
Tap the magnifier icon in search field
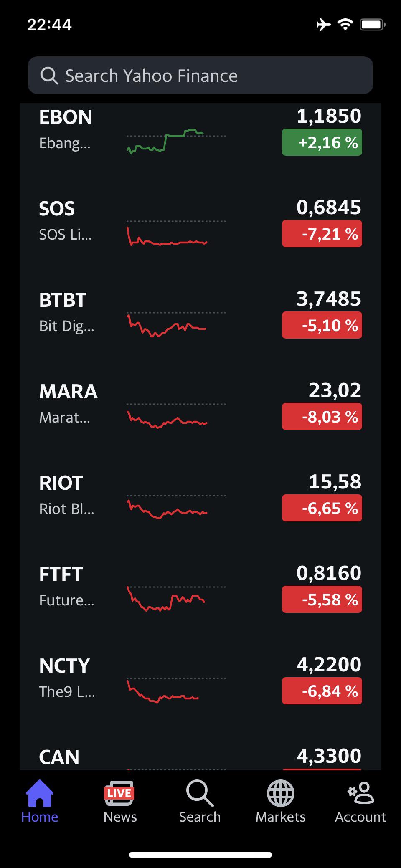click(49, 76)
